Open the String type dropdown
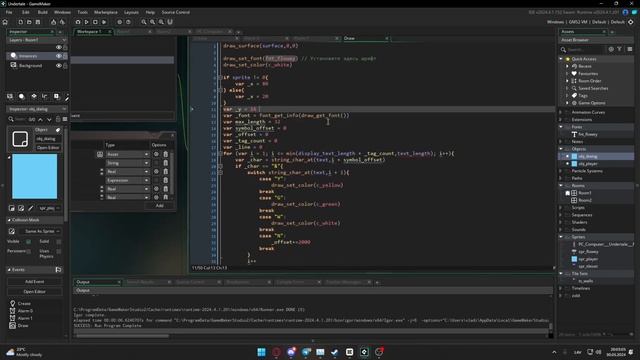The width and height of the screenshot is (640, 360). click(x=127, y=163)
